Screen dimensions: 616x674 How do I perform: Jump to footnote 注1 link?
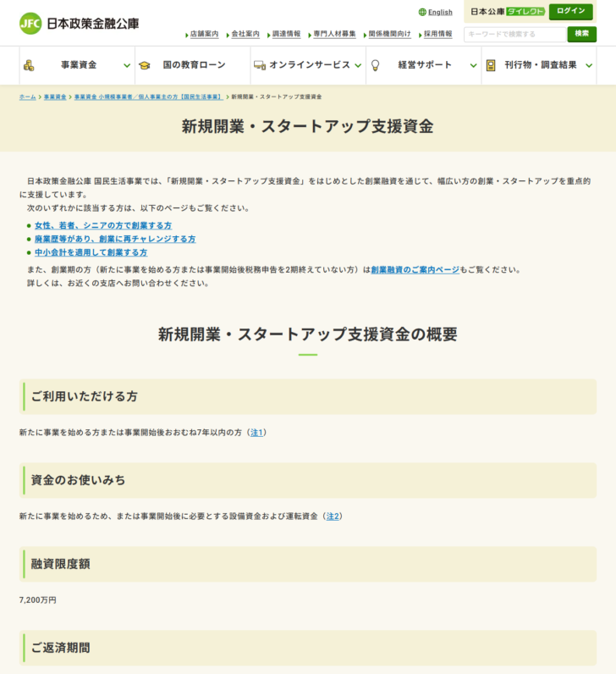tap(256, 433)
